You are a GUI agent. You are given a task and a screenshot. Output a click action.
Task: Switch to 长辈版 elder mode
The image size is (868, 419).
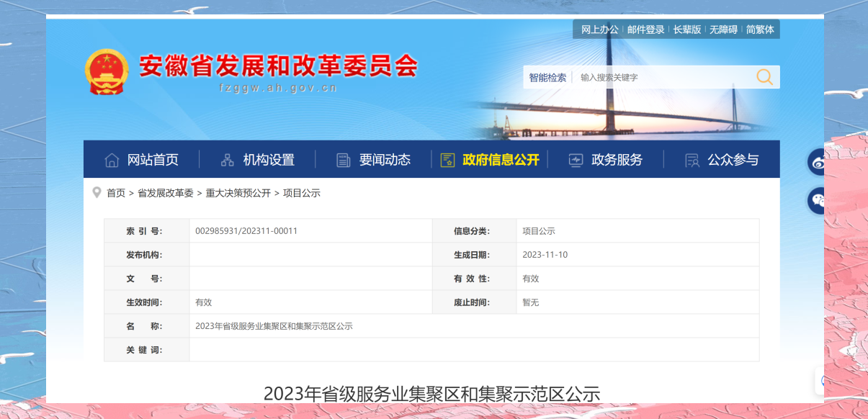click(687, 30)
